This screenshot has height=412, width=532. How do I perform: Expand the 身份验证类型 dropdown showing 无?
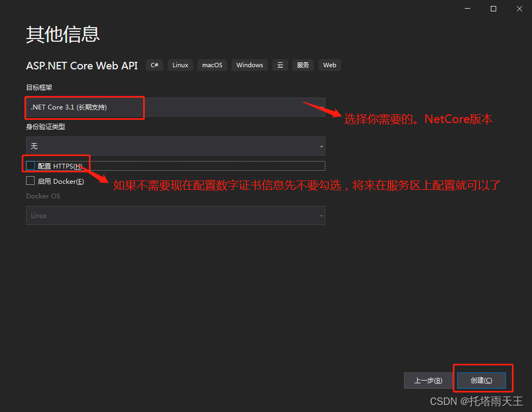tap(176, 146)
